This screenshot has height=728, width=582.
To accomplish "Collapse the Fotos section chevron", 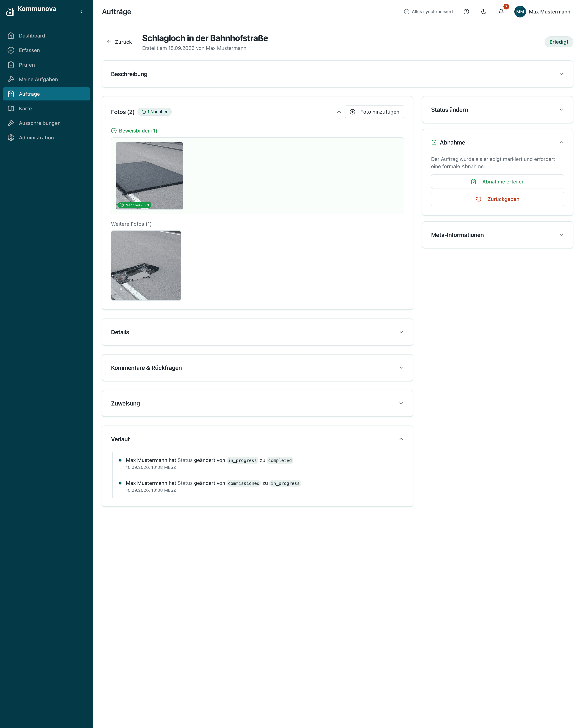I will 339,112.
